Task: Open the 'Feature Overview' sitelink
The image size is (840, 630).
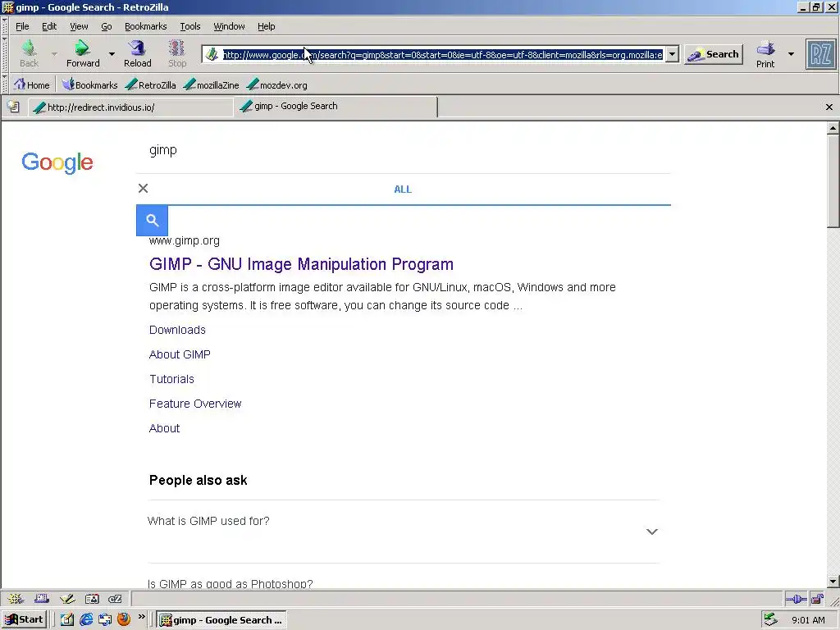Action: pyautogui.click(x=195, y=404)
